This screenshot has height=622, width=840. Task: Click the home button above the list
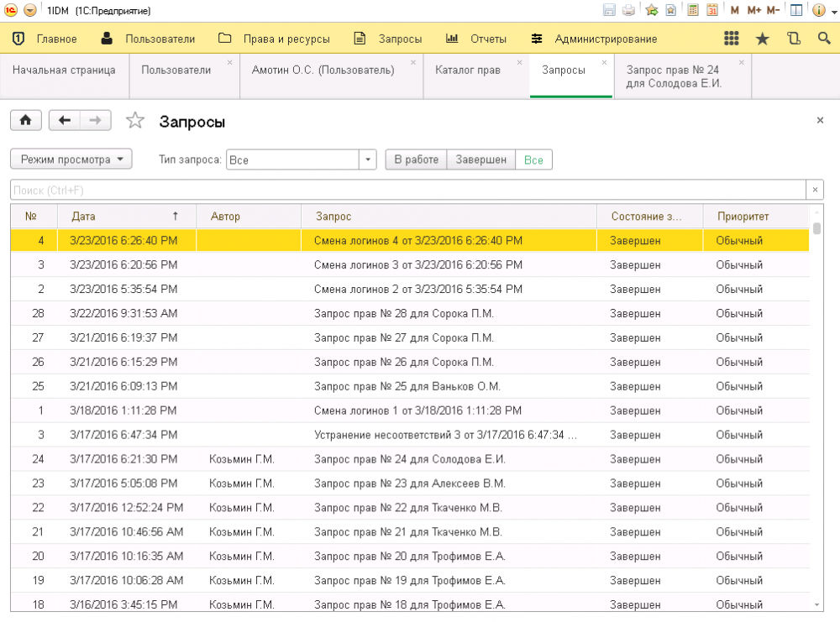25,121
